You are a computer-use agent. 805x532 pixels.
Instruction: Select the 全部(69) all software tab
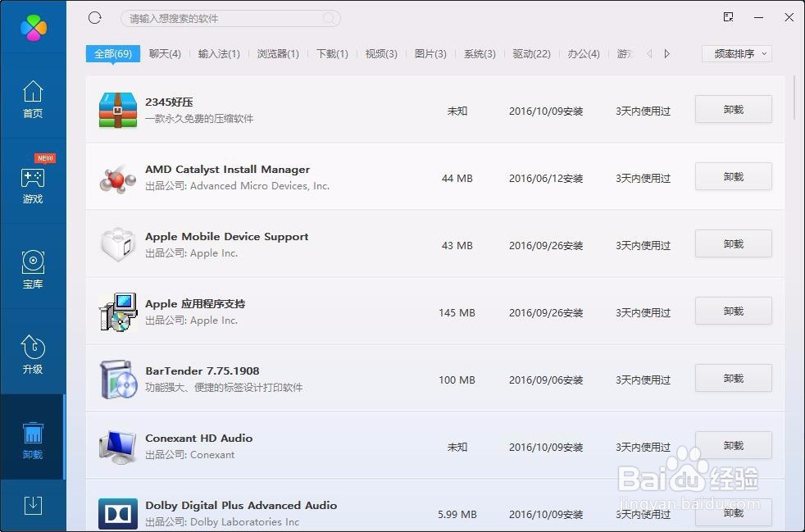click(112, 53)
